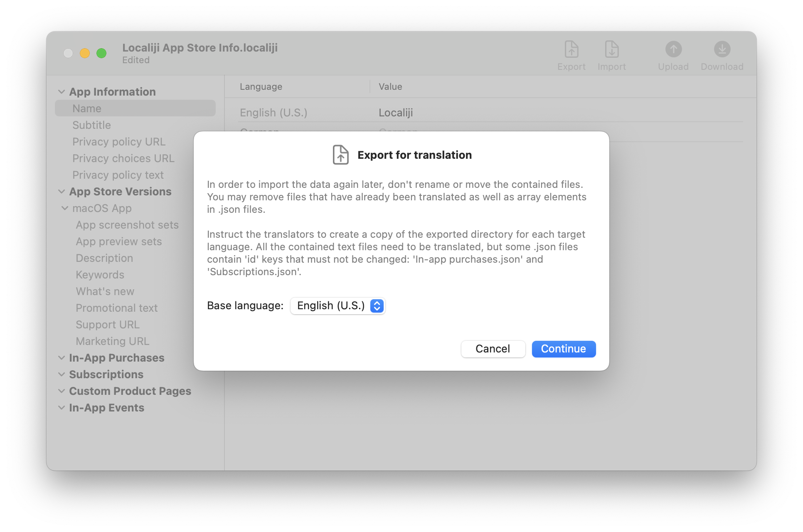Image resolution: width=803 pixels, height=532 pixels.
Task: Select Privacy choices URL in sidebar
Action: 123,158
